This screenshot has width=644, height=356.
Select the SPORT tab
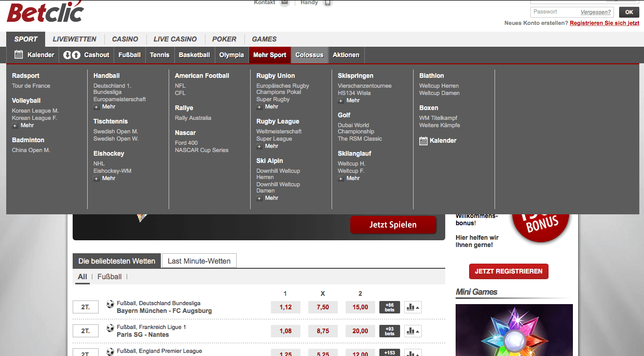tap(26, 39)
